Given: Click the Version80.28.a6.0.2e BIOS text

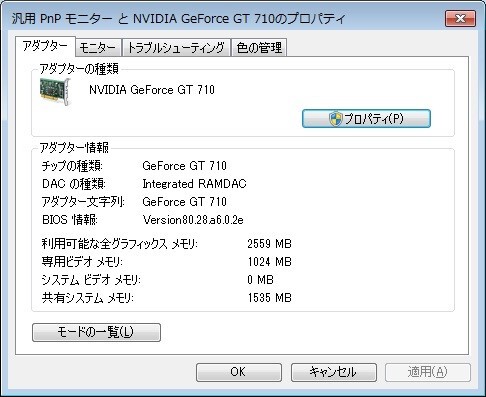Looking at the screenshot, I should pos(193,220).
